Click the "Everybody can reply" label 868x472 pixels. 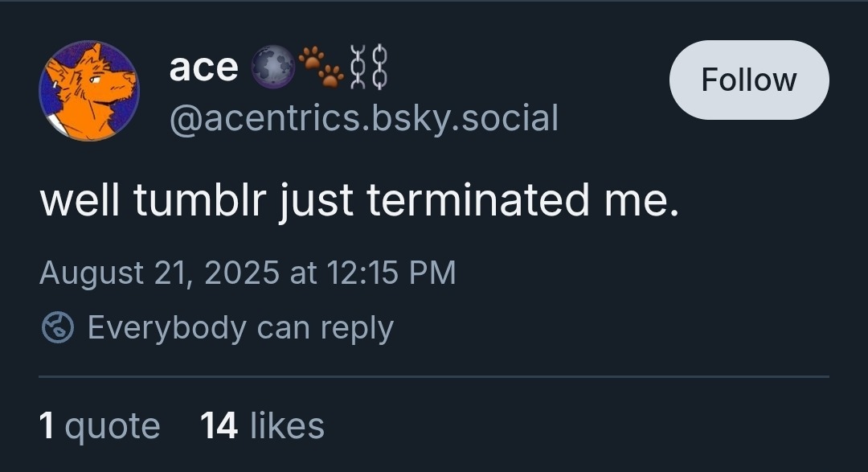pos(240,328)
